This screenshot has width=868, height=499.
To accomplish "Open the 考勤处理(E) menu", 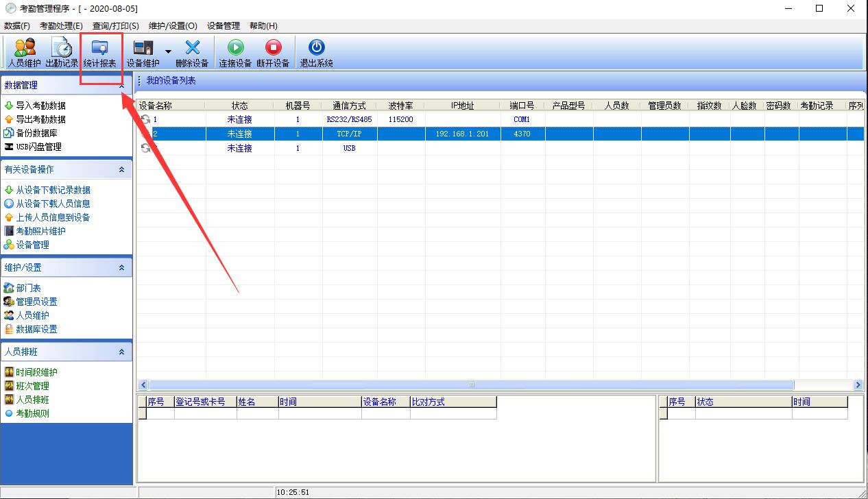I will 61,26.
